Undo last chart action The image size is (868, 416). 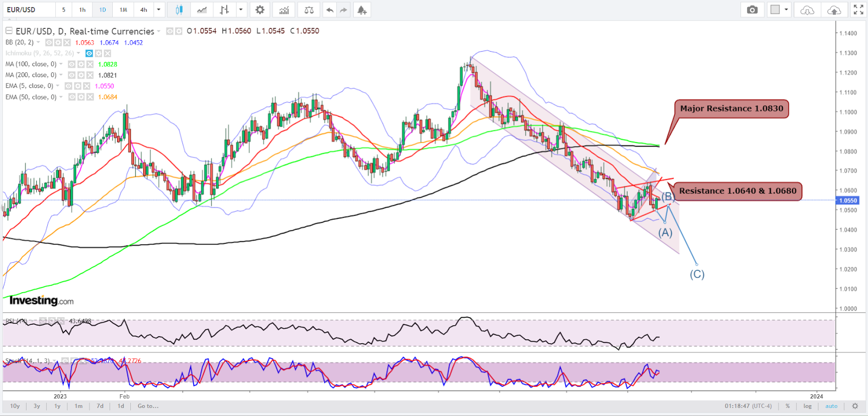329,10
